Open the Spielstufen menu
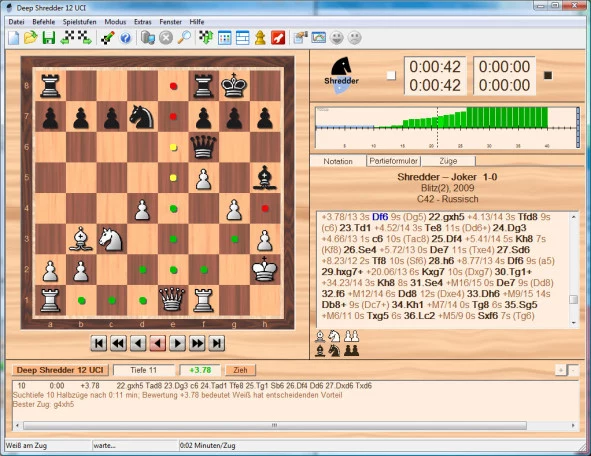This screenshot has height=456, width=591. (80, 22)
